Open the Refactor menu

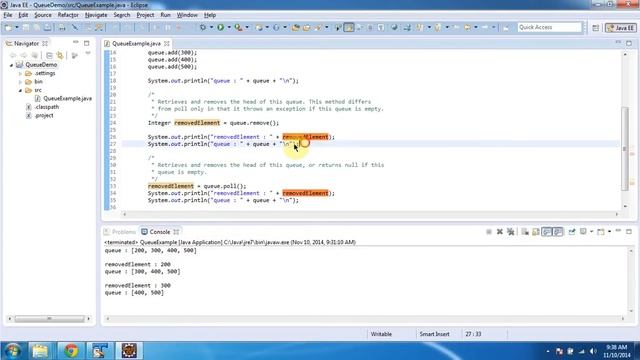(x=68, y=15)
